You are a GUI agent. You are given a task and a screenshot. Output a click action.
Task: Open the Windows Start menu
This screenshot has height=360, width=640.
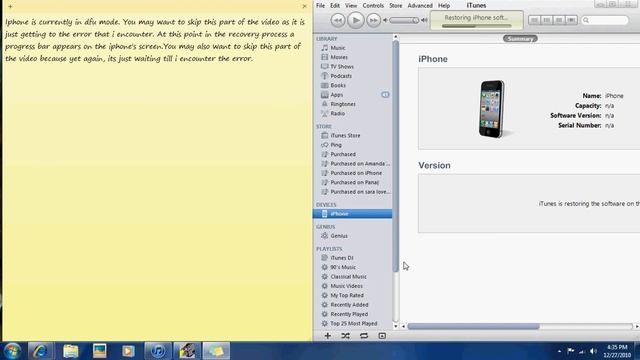[12, 351]
